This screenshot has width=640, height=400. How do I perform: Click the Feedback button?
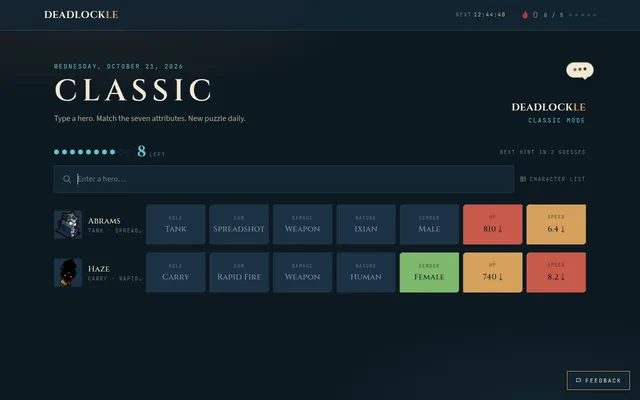tap(598, 380)
